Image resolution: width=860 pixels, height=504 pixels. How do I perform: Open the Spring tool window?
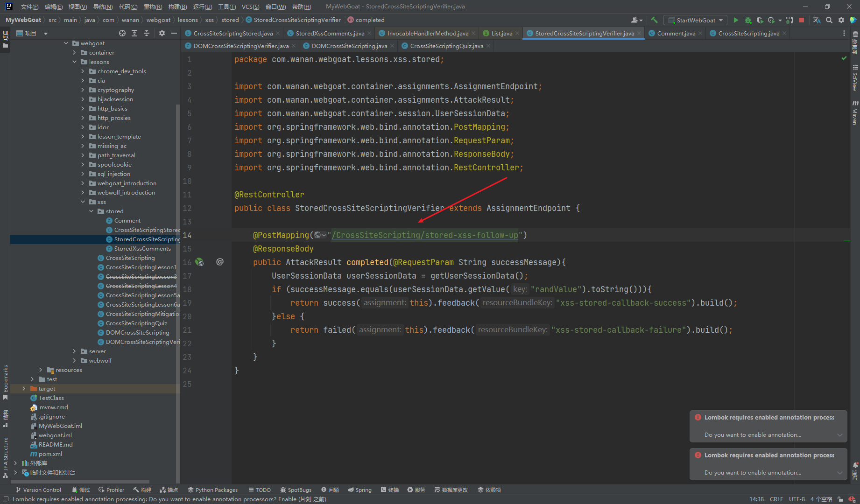pyautogui.click(x=360, y=490)
